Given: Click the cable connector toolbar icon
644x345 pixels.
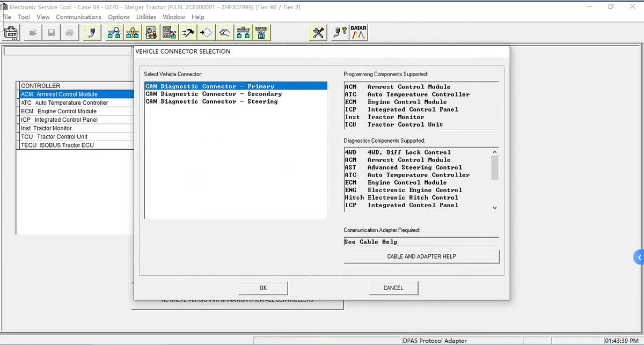Looking at the screenshot, I should pos(92,33).
